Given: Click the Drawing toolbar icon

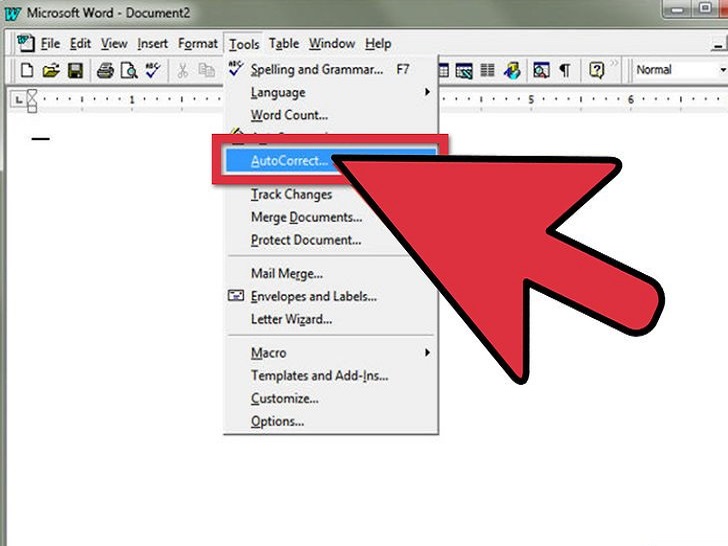Looking at the screenshot, I should [x=513, y=71].
